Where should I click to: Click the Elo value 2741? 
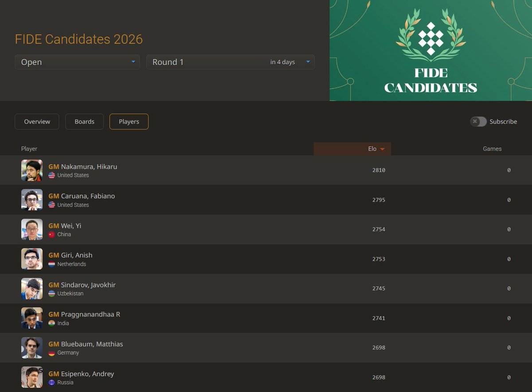pos(379,318)
